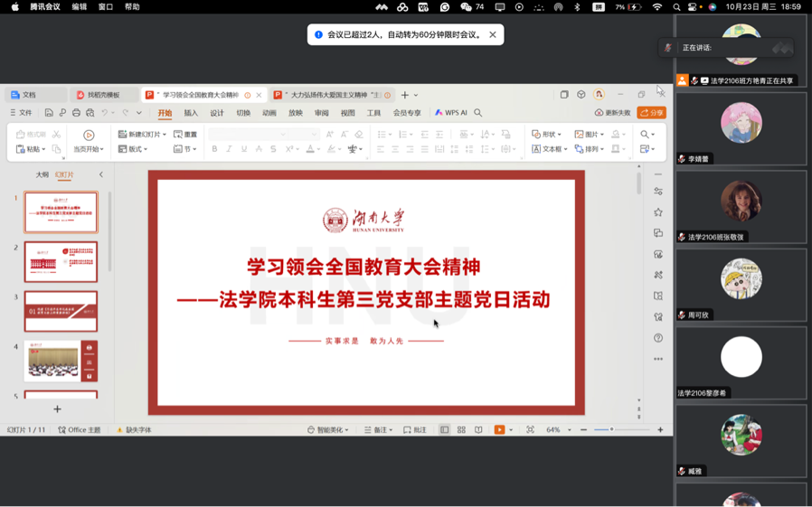The width and height of the screenshot is (812, 507).
Task: Click the search icon beside WPS AI
Action: coord(478,113)
